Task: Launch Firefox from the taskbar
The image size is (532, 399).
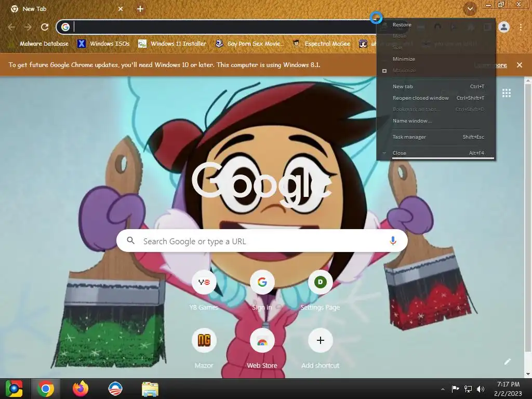Action: [81, 389]
